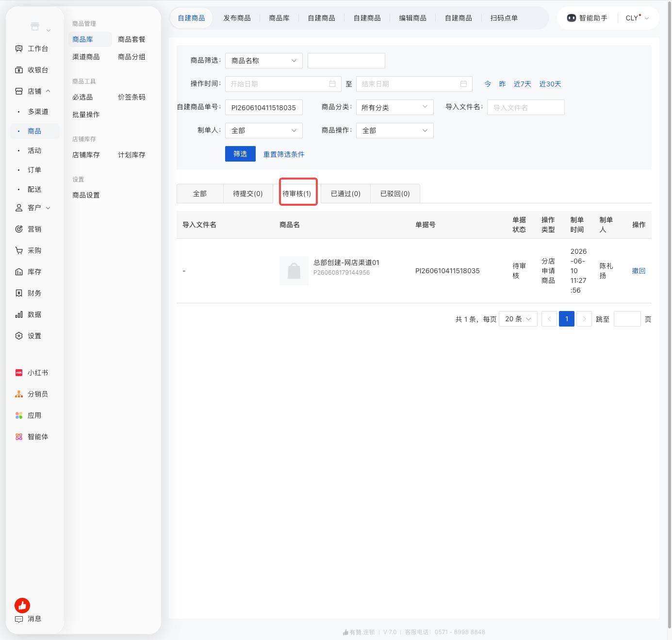Open 批量操作 menu item
This screenshot has width=672, height=640.
[x=86, y=115]
